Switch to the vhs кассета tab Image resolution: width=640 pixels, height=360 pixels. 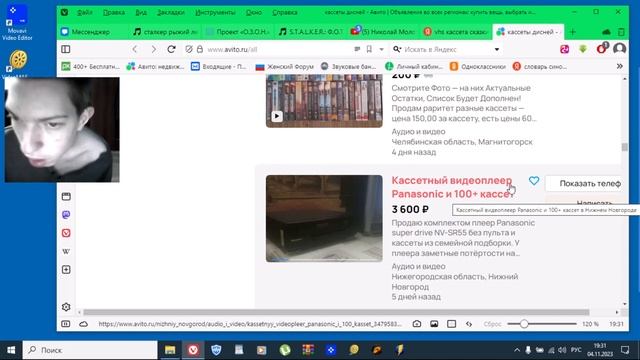[456, 31]
